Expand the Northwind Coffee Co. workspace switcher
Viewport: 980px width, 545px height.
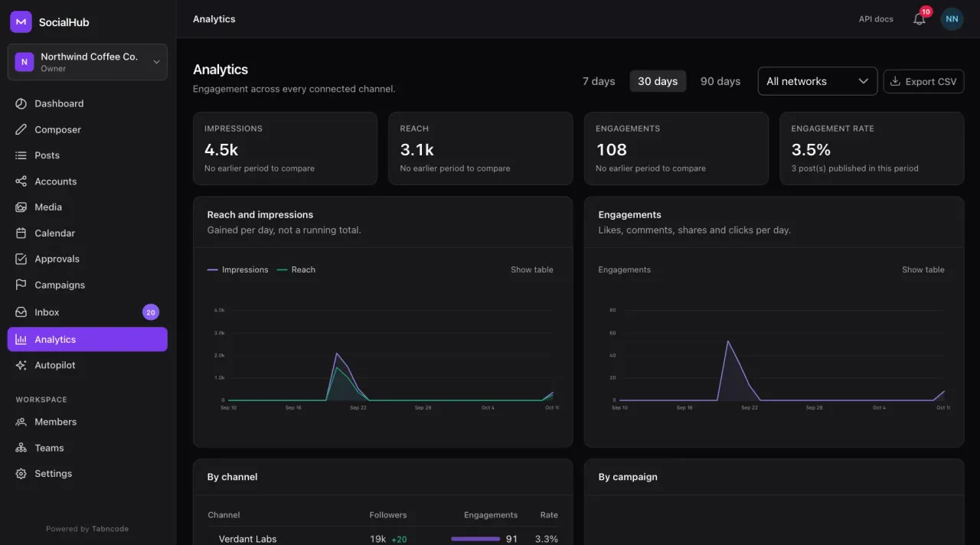tap(87, 62)
